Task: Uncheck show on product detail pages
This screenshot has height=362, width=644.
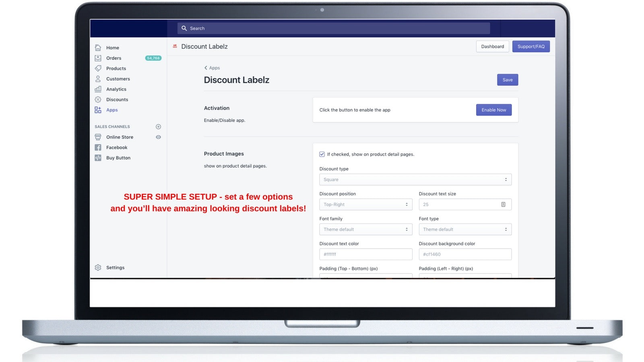Action: coord(322,154)
